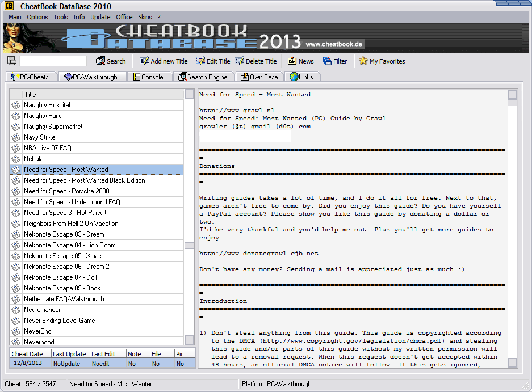This screenshot has width=532, height=392.
Task: Open the Skins menu
Action: (x=144, y=17)
